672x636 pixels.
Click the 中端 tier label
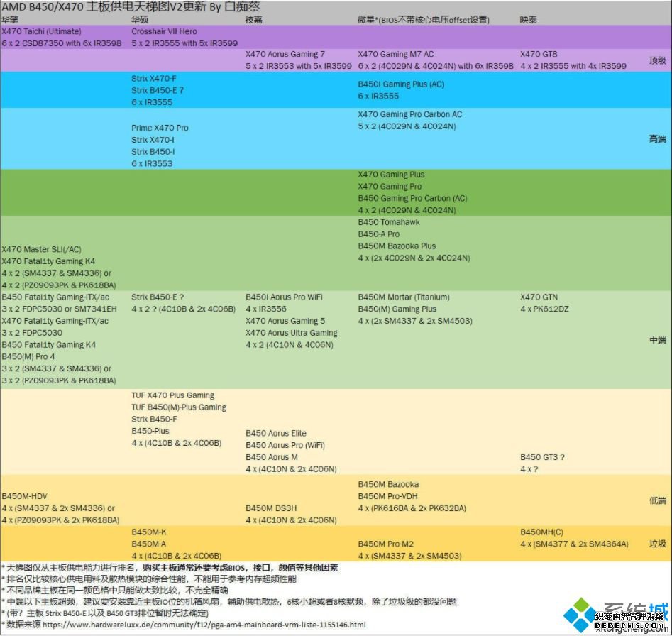coord(657,340)
